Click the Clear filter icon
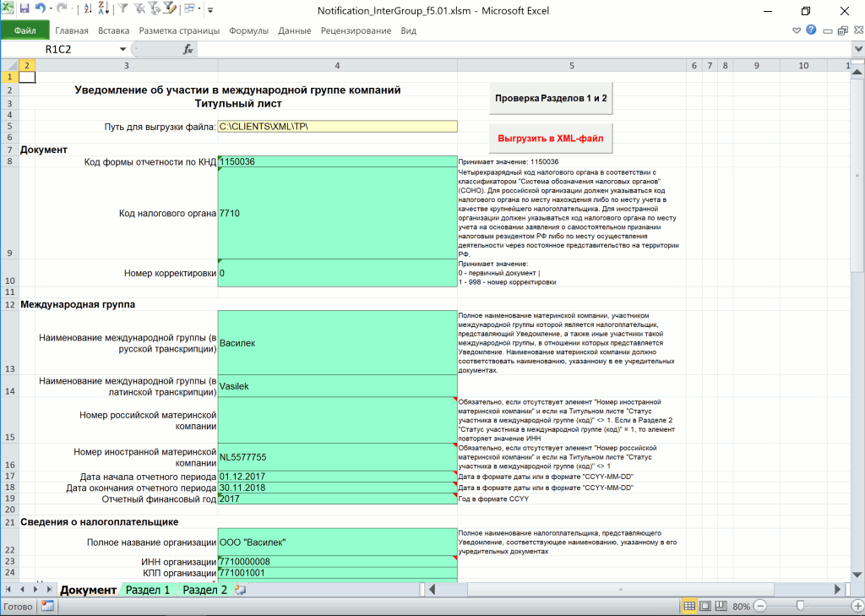The image size is (865, 616). tap(139, 9)
